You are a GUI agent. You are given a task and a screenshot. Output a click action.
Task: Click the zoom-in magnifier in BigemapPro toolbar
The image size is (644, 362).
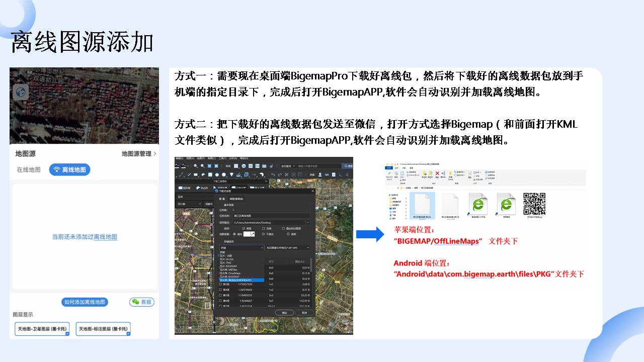pyautogui.click(x=196, y=166)
